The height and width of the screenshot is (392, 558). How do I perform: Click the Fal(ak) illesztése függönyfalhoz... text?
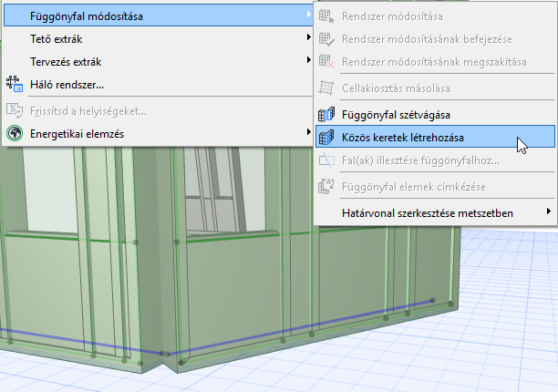point(420,160)
